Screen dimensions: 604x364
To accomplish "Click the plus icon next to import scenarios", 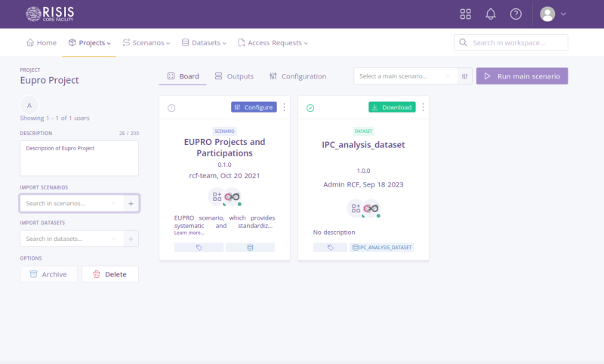I will (x=131, y=203).
